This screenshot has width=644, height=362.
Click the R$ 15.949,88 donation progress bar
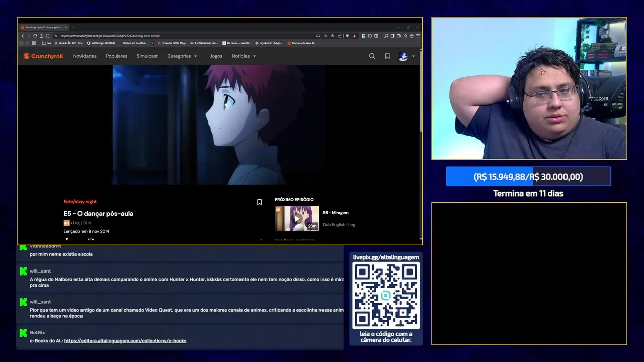[x=528, y=176]
